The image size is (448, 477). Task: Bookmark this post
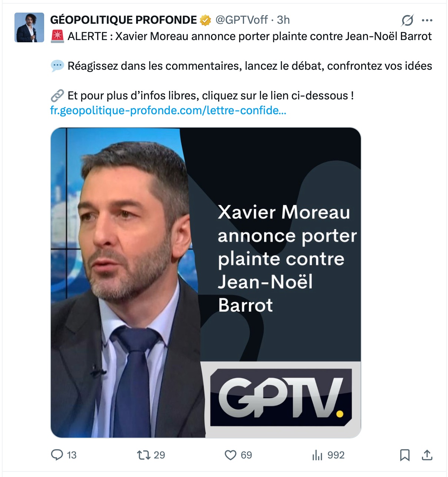coord(405,455)
